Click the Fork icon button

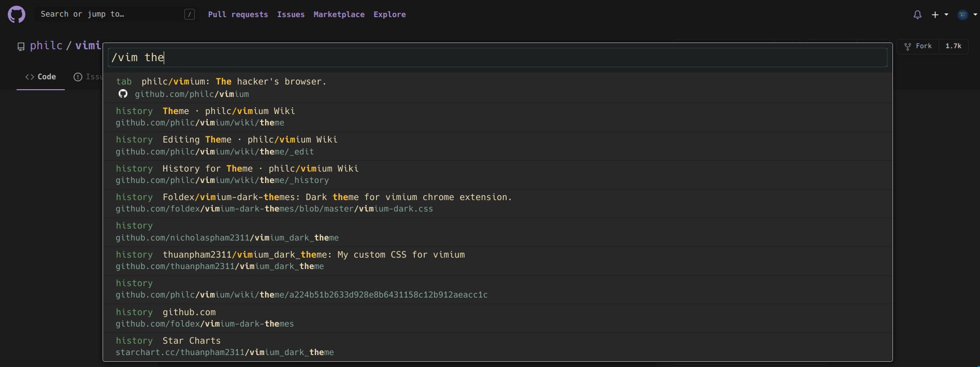pyautogui.click(x=918, y=46)
